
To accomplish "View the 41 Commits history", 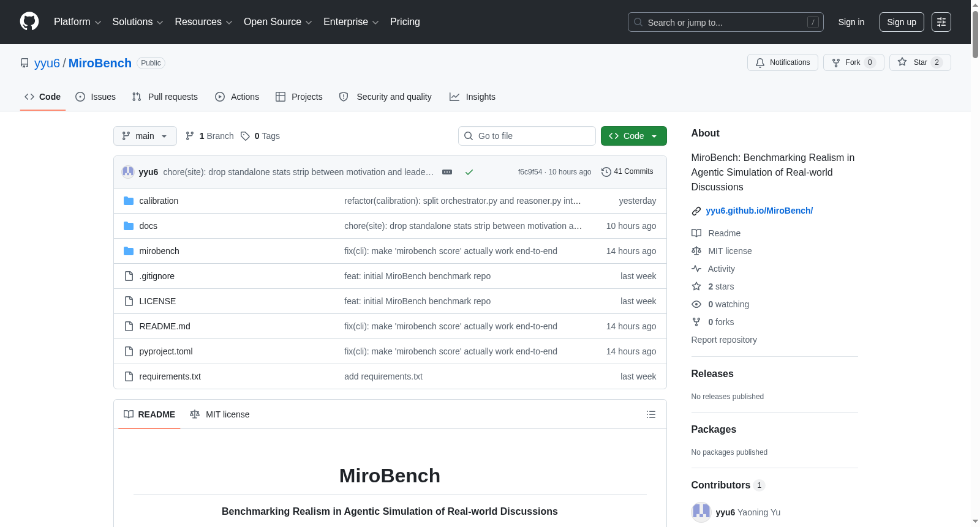I will click(x=627, y=172).
